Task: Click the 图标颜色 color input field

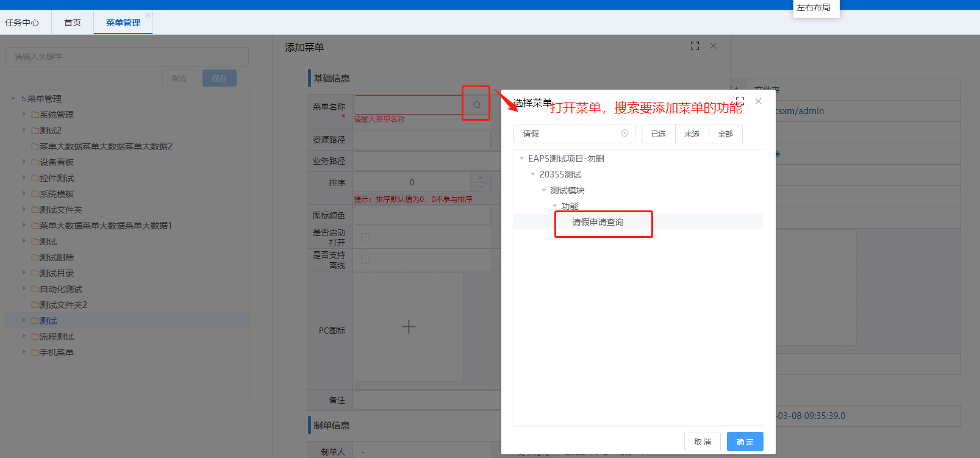Action: point(422,215)
